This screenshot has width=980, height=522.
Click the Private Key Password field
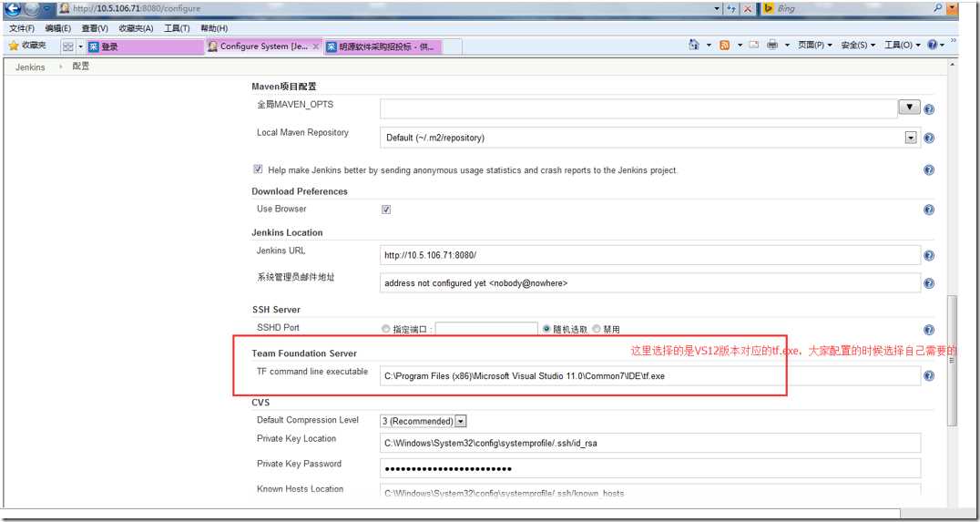[650, 468]
